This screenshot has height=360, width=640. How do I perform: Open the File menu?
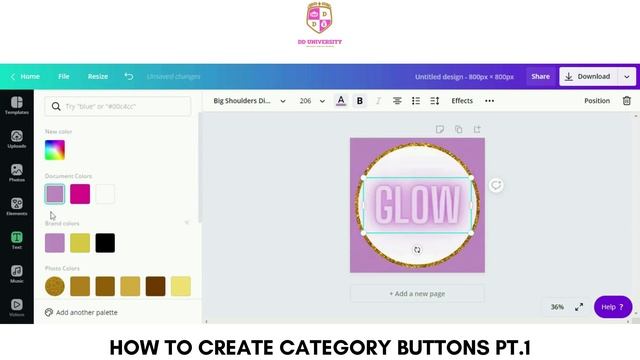click(x=63, y=76)
